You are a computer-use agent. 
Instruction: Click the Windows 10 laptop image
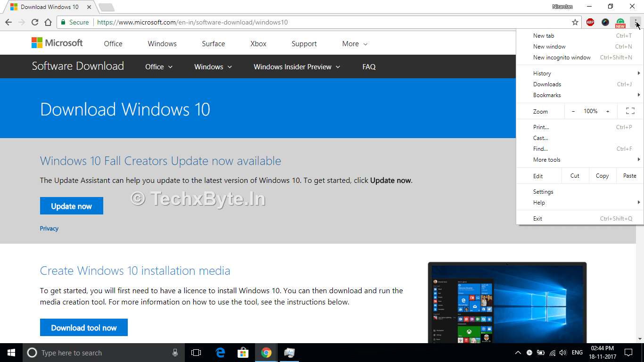pyautogui.click(x=507, y=303)
